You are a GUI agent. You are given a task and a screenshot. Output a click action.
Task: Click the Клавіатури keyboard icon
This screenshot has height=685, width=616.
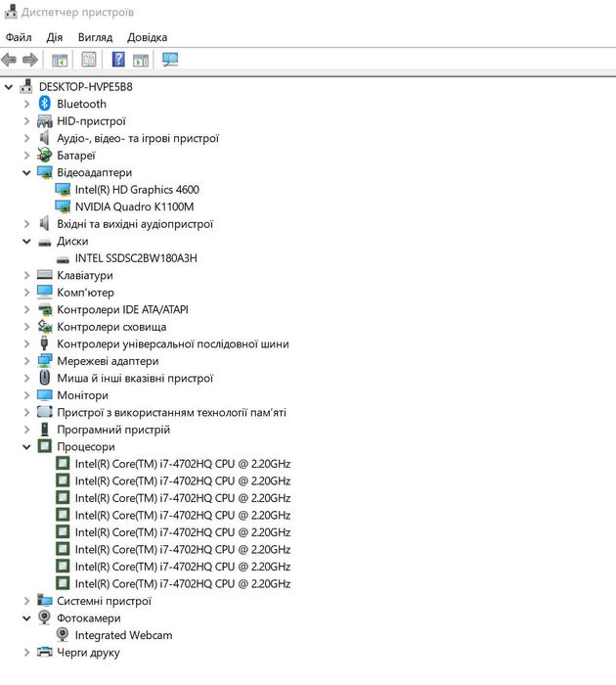(45, 275)
